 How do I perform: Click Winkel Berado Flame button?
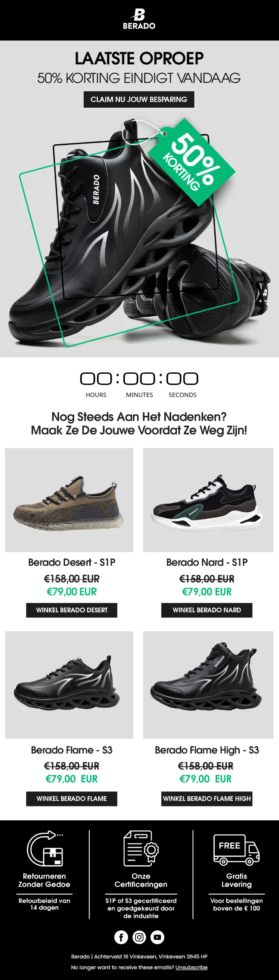click(x=72, y=798)
